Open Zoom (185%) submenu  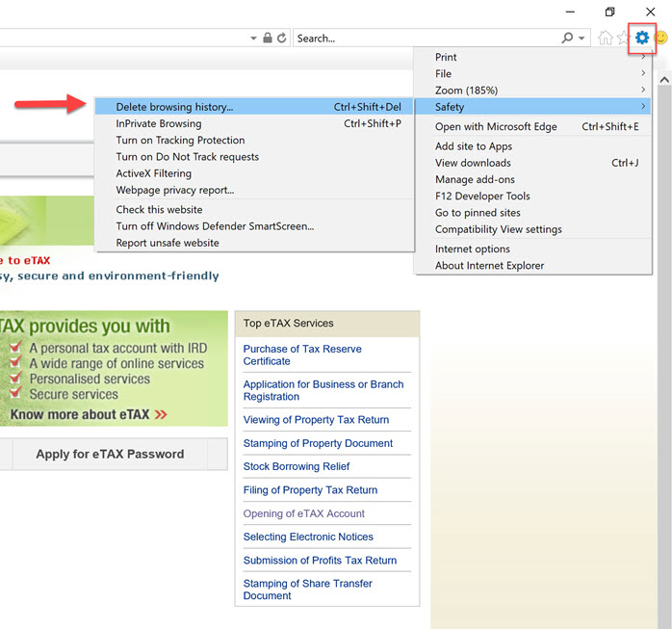click(533, 90)
